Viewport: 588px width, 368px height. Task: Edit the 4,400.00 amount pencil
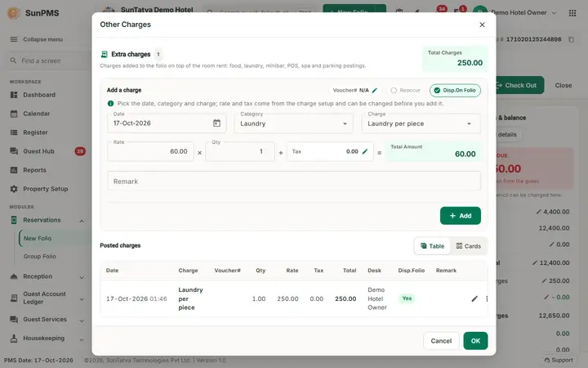point(538,212)
